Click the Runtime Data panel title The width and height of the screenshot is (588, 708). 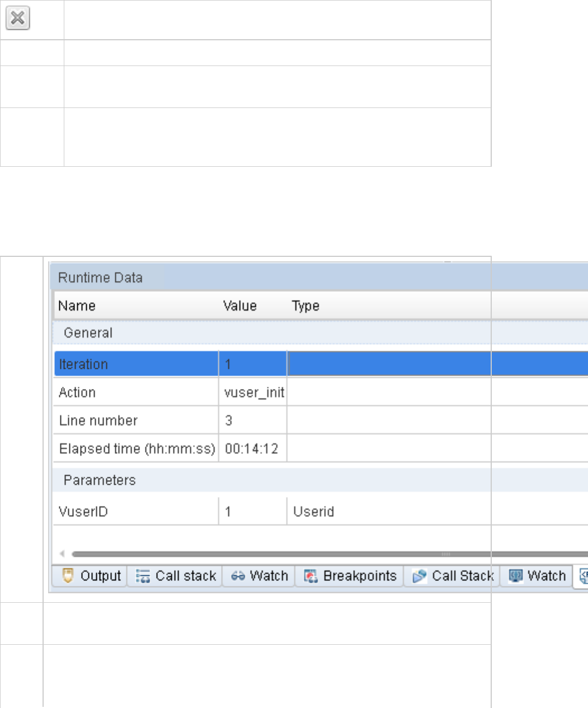pyautogui.click(x=100, y=278)
